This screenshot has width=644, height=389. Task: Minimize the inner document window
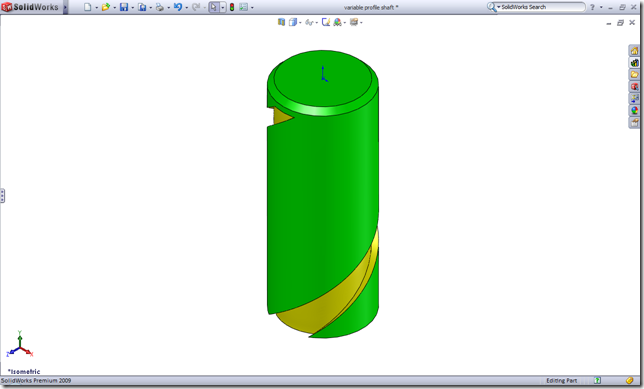pyautogui.click(x=609, y=23)
